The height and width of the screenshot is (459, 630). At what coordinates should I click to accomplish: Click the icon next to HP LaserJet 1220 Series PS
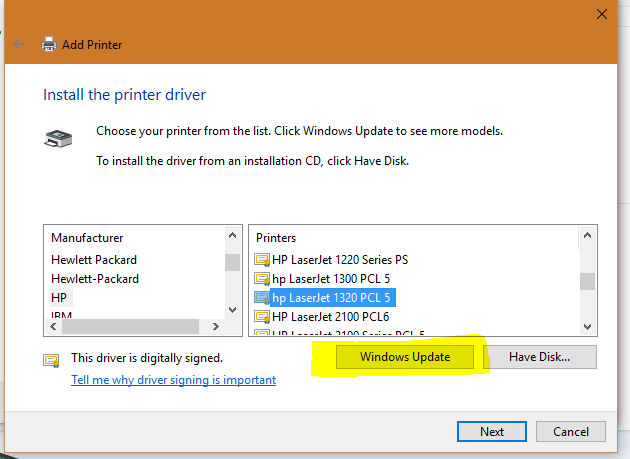tap(262, 260)
